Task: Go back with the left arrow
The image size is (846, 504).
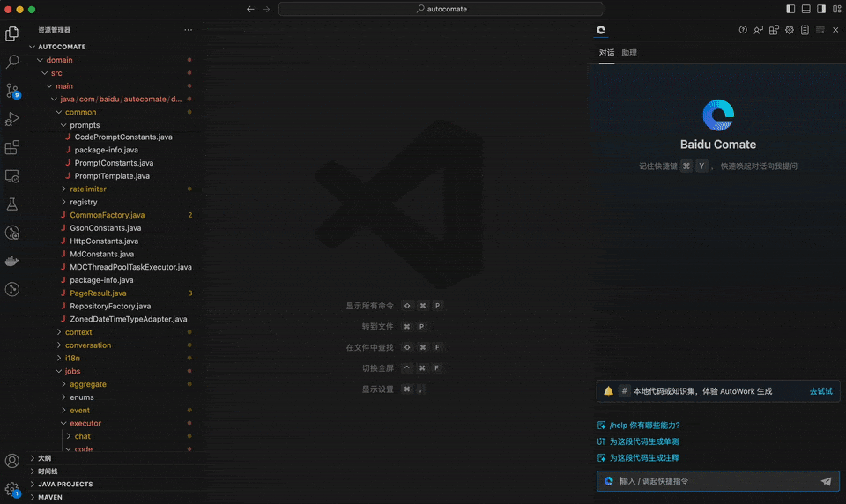Action: 250,9
